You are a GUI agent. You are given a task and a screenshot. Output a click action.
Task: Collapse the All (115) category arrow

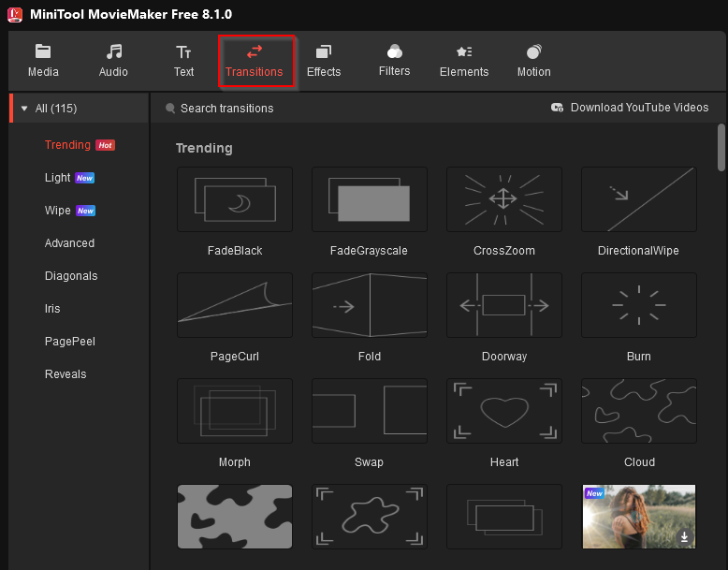pyautogui.click(x=24, y=109)
